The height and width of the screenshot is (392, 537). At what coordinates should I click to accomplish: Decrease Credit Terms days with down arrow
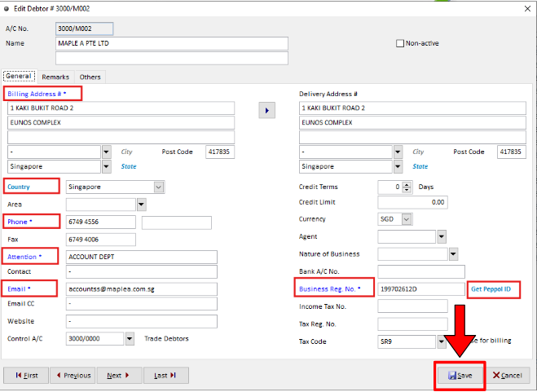pyautogui.click(x=407, y=190)
